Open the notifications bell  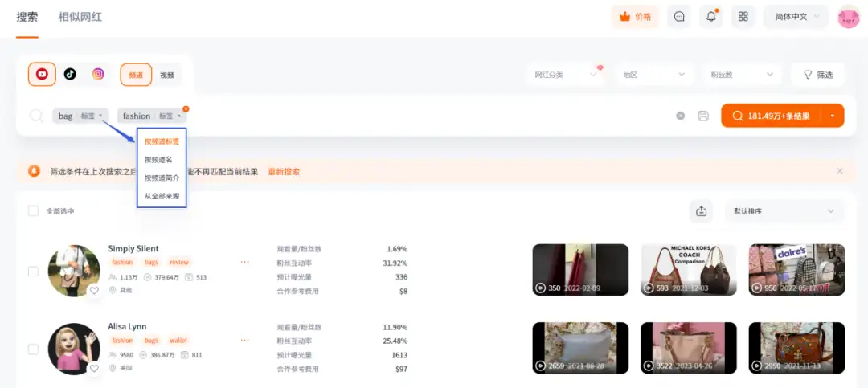[711, 17]
